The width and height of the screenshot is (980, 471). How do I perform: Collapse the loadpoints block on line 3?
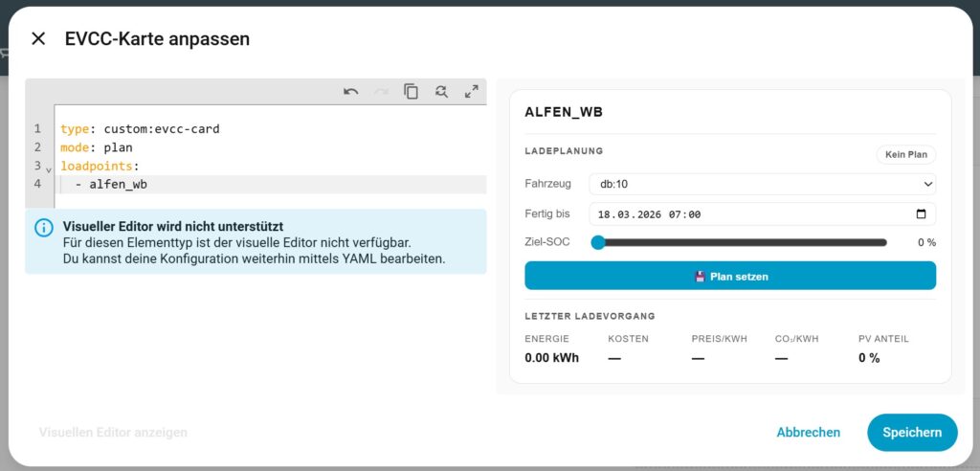[49, 168]
